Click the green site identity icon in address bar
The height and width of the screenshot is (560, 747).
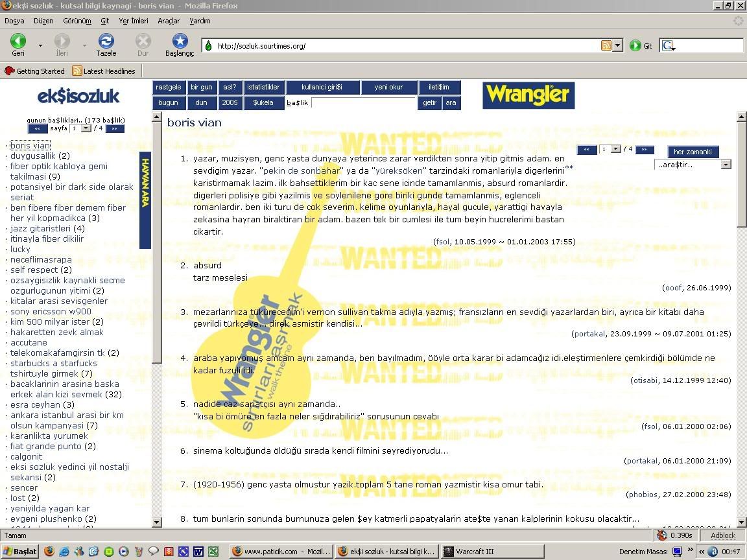tap(208, 46)
